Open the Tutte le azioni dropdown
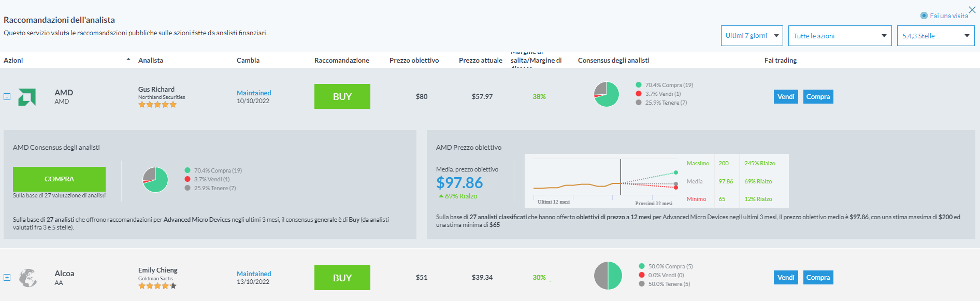This screenshot has height=301, width=980. (x=840, y=36)
